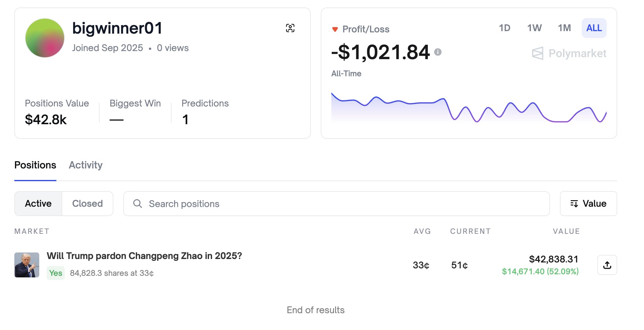Click '84,828.3 shares at 33¢' text

112,273
